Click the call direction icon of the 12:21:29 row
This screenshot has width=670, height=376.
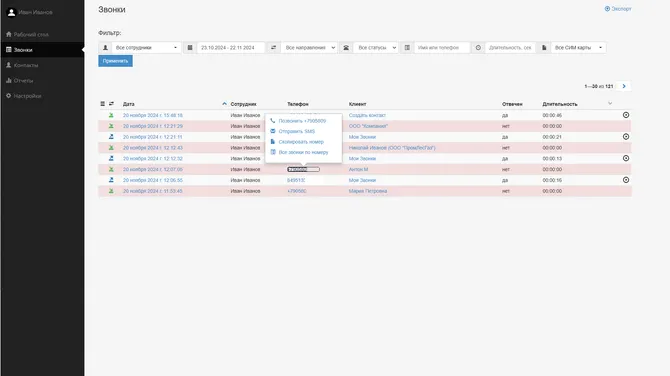[x=111, y=126]
